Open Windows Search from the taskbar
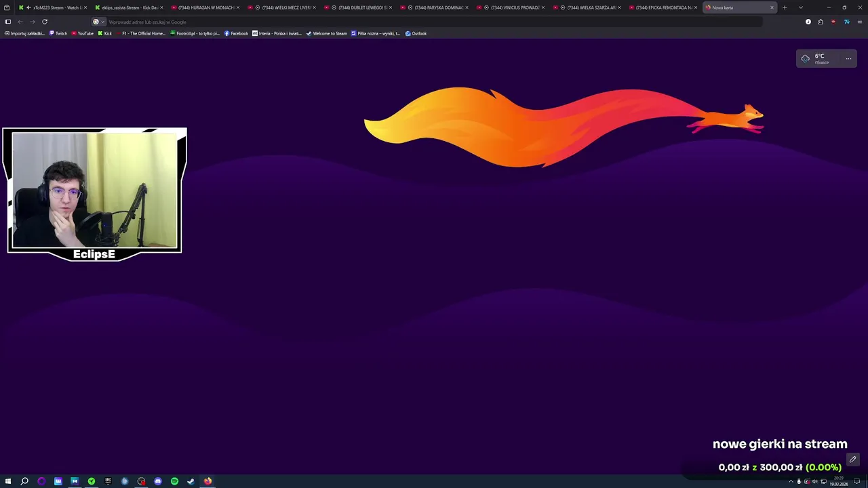 (24, 481)
